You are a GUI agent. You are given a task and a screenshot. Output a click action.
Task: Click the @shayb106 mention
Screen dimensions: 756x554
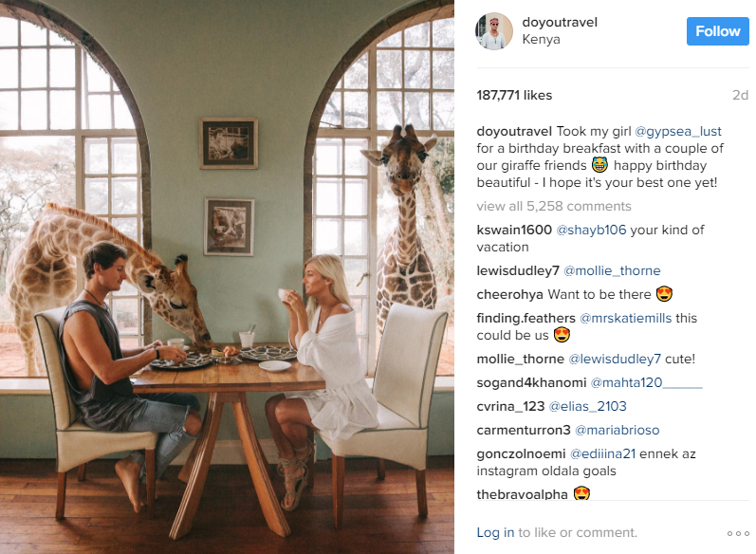(x=591, y=230)
